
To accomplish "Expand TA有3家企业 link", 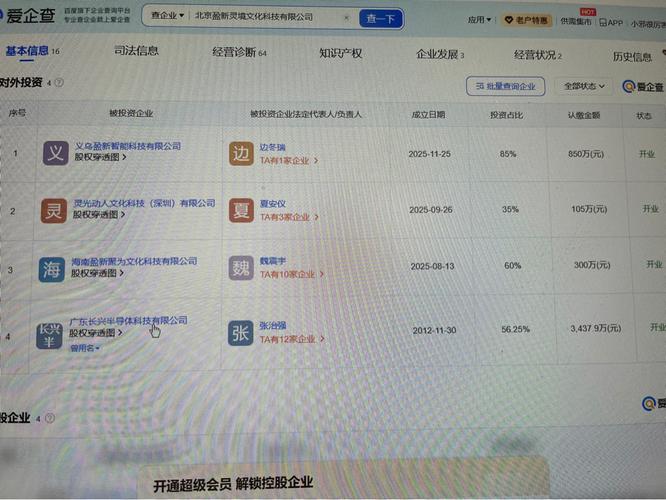I will (289, 217).
